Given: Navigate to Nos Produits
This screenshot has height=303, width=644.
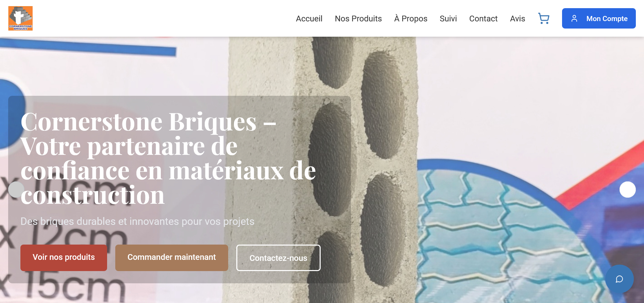Looking at the screenshot, I should point(358,19).
